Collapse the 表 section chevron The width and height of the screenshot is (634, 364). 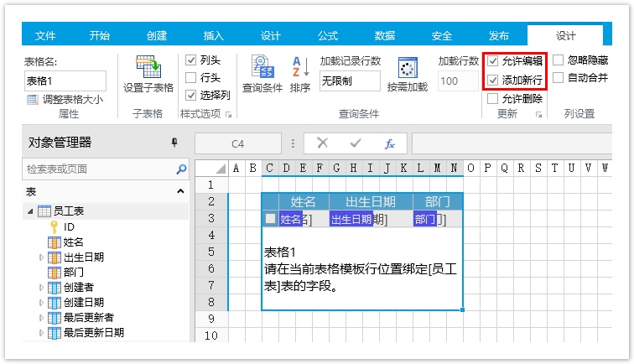[x=181, y=192]
